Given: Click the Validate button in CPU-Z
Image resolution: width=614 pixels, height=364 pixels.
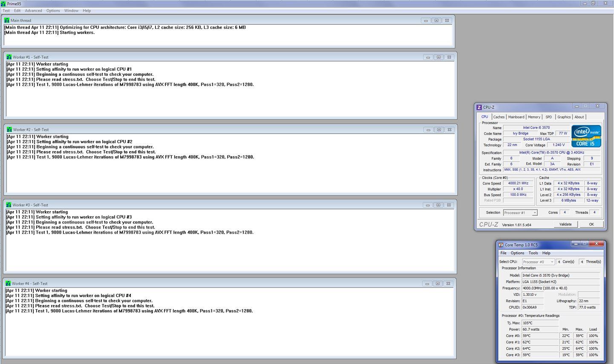Looking at the screenshot, I should coord(565,224).
